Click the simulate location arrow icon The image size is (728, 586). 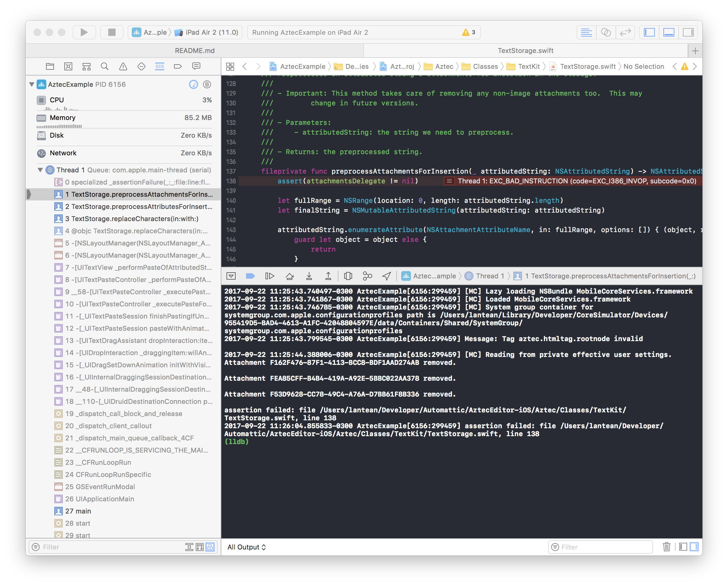coord(387,276)
